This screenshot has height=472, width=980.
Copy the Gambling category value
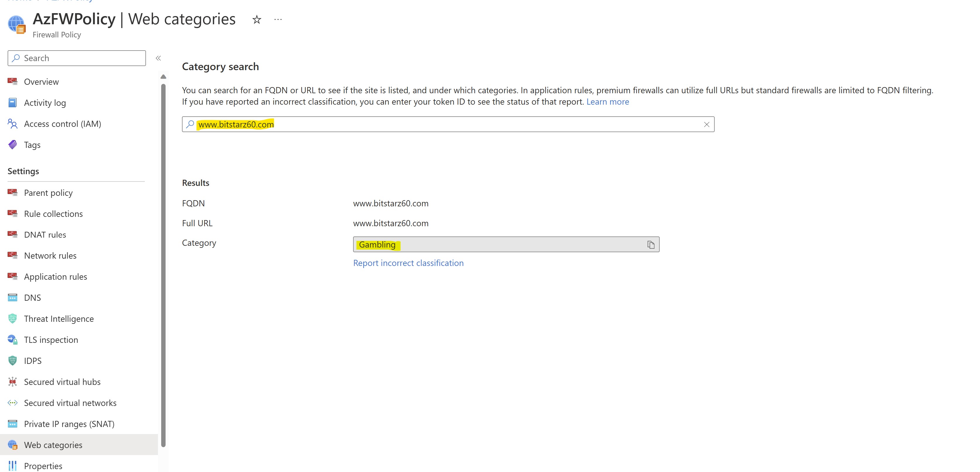click(651, 245)
